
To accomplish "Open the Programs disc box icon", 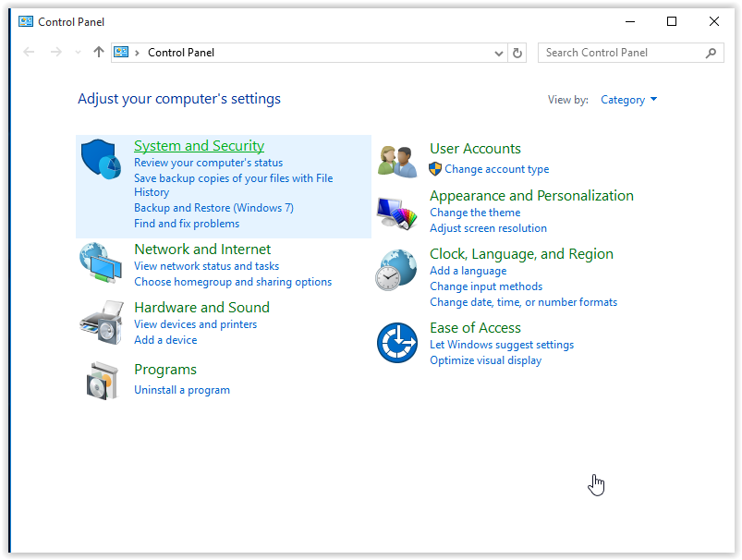I will pyautogui.click(x=102, y=381).
